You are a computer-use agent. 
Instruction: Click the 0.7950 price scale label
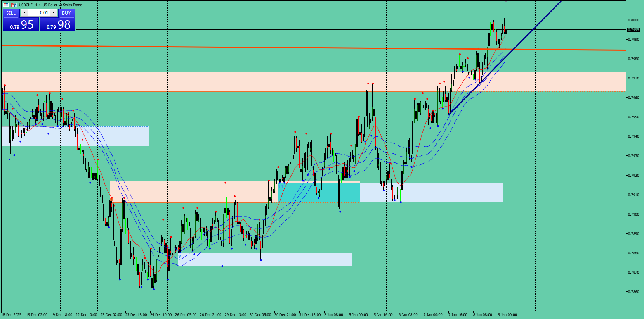(x=634, y=117)
